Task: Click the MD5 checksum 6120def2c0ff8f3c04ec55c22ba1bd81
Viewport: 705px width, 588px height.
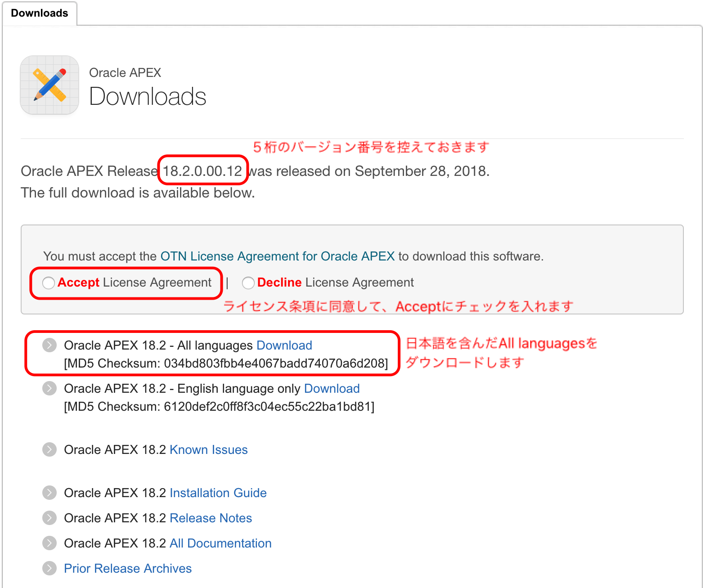Action: 267,407
